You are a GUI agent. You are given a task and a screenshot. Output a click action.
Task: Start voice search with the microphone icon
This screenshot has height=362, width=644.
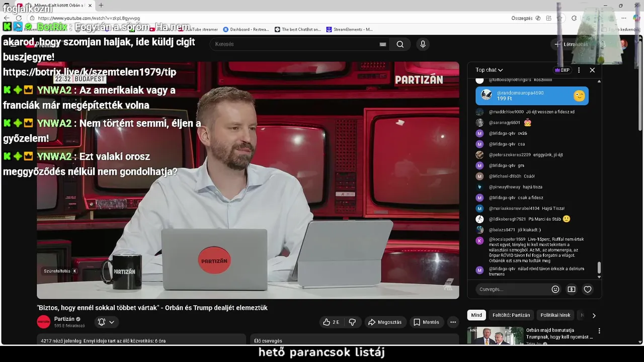[423, 44]
